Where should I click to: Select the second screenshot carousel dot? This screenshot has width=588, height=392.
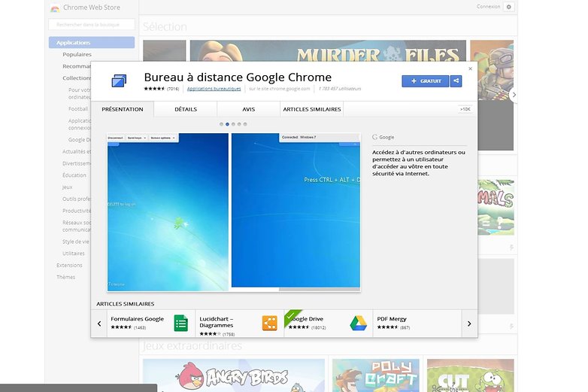[x=227, y=124]
